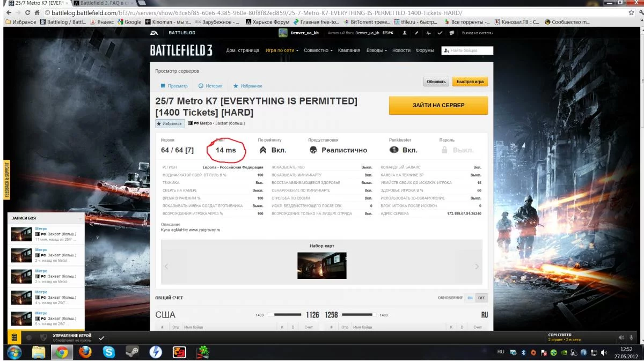Switch to the История tab

pyautogui.click(x=210, y=86)
